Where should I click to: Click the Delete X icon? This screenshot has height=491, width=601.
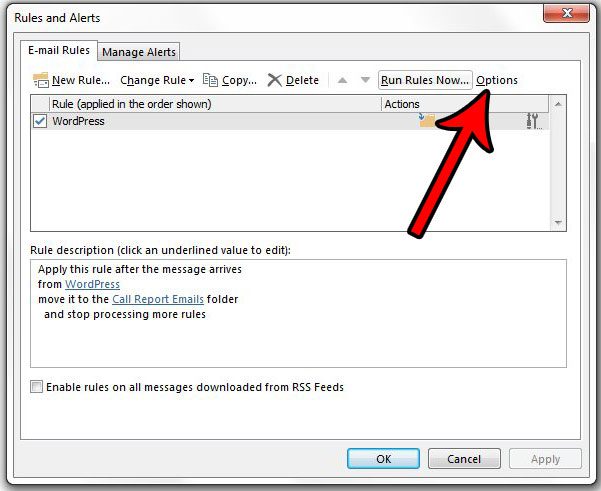click(274, 80)
